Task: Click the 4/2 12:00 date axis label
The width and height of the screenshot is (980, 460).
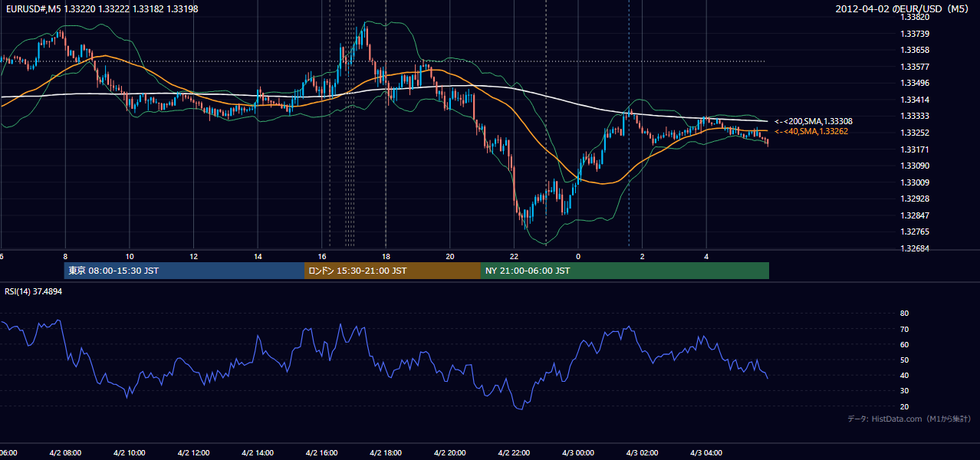Action: click(193, 453)
